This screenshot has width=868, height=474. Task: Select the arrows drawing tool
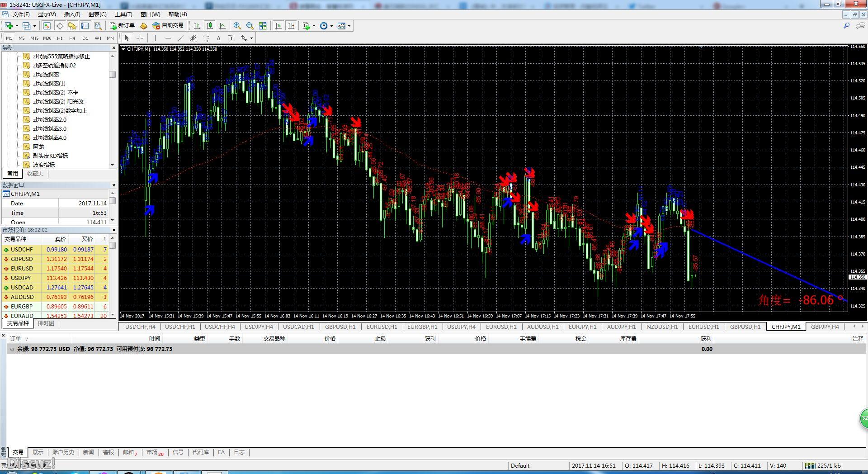point(244,38)
